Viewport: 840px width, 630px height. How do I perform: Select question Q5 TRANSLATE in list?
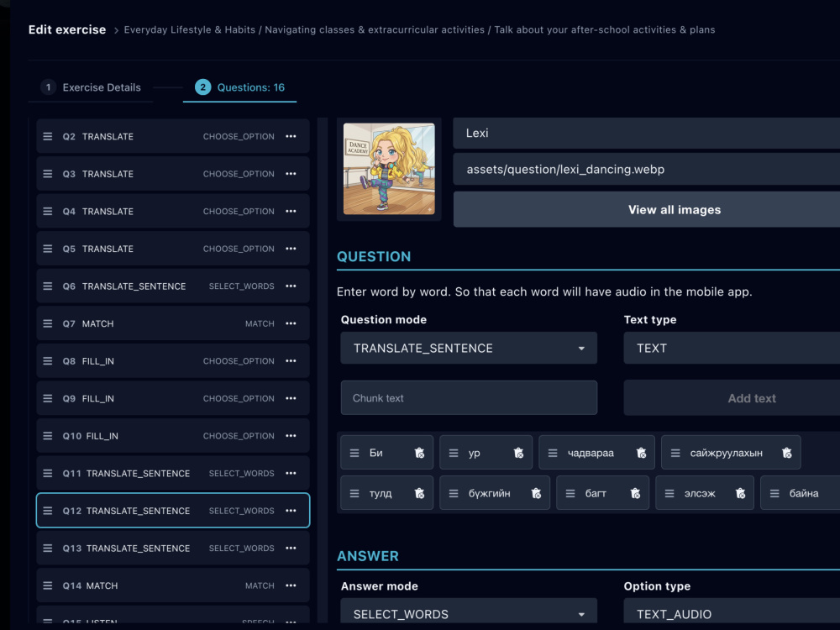173,249
